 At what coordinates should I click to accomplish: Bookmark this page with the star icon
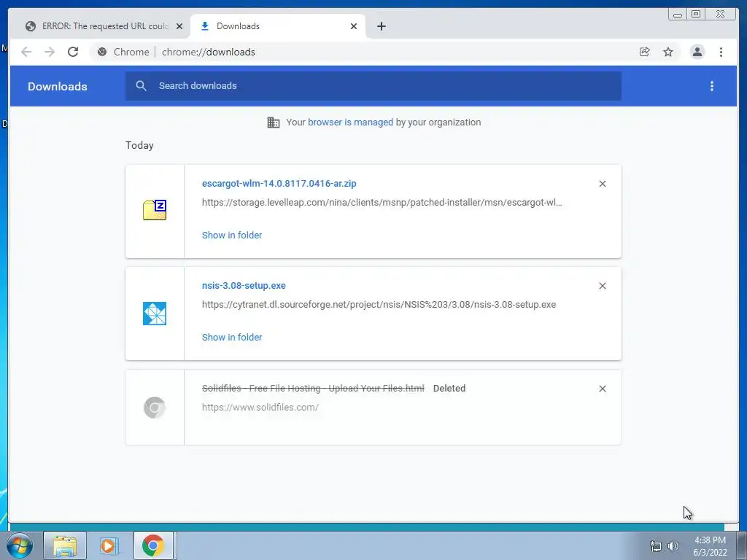[668, 52]
